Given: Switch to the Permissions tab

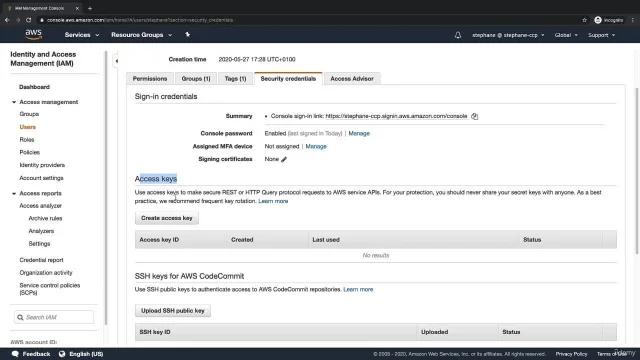Looking at the screenshot, I should coord(150,78).
